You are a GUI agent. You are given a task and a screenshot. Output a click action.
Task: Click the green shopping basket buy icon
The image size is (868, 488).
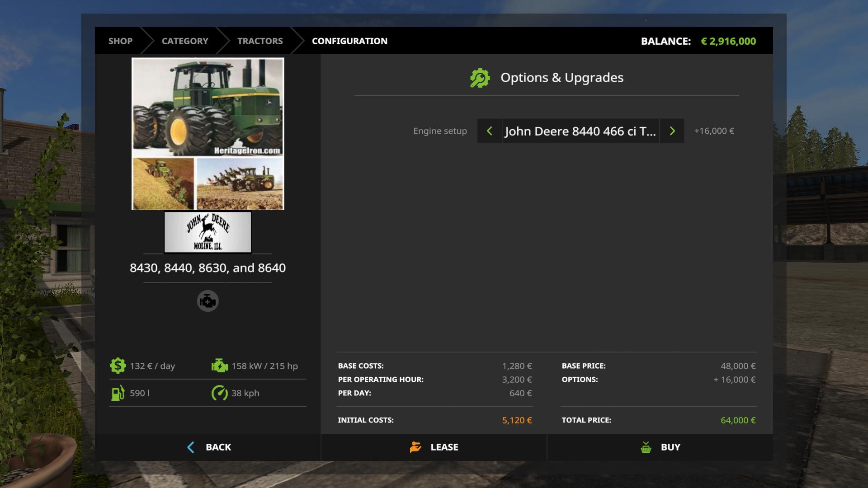click(646, 447)
